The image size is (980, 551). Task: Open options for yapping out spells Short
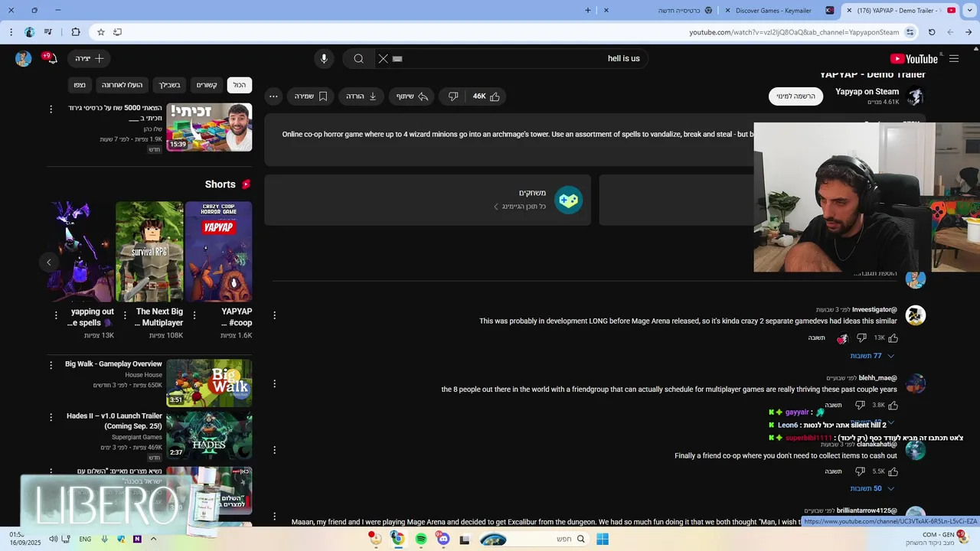point(56,315)
